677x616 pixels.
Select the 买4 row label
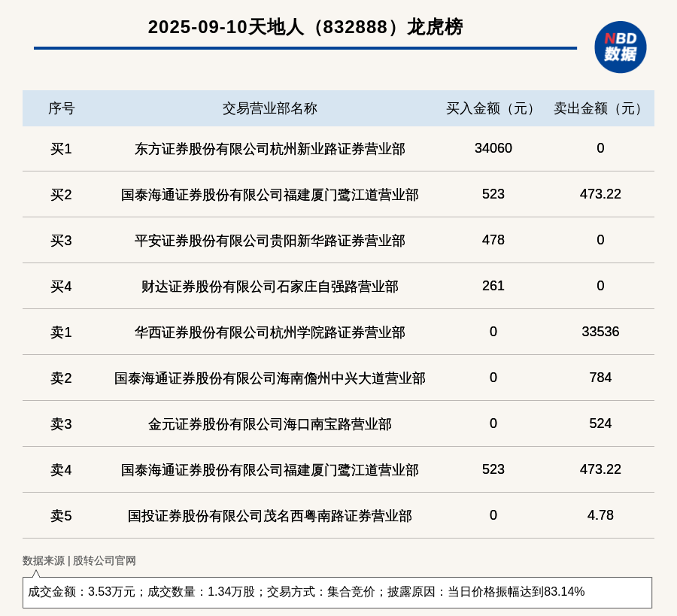click(x=61, y=287)
